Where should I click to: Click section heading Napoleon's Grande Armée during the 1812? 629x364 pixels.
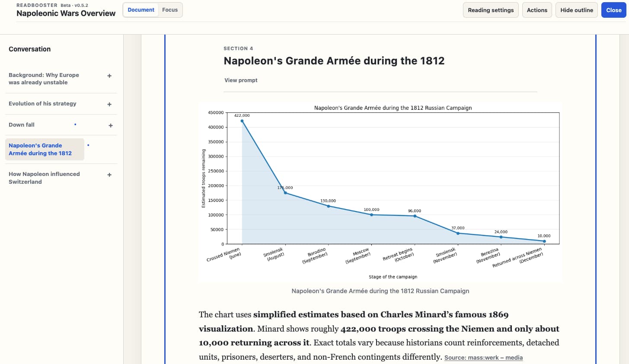[x=334, y=61]
